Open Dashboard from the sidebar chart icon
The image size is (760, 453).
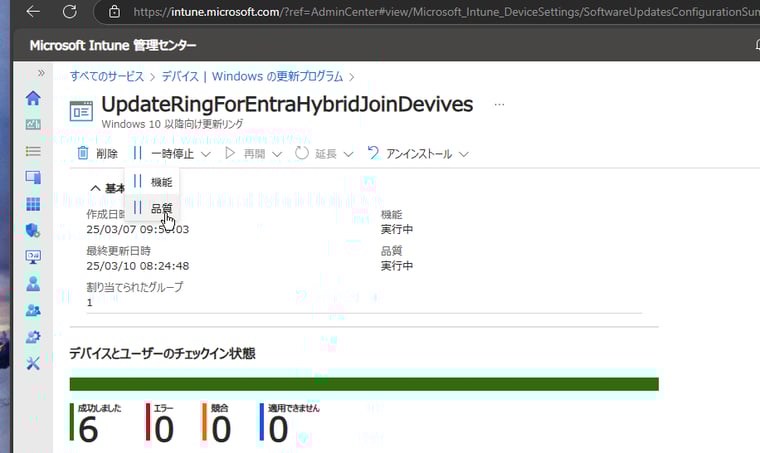[33, 125]
